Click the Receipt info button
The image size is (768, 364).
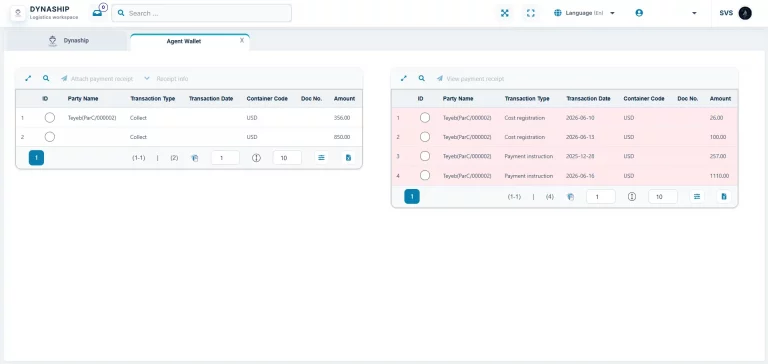(x=167, y=78)
